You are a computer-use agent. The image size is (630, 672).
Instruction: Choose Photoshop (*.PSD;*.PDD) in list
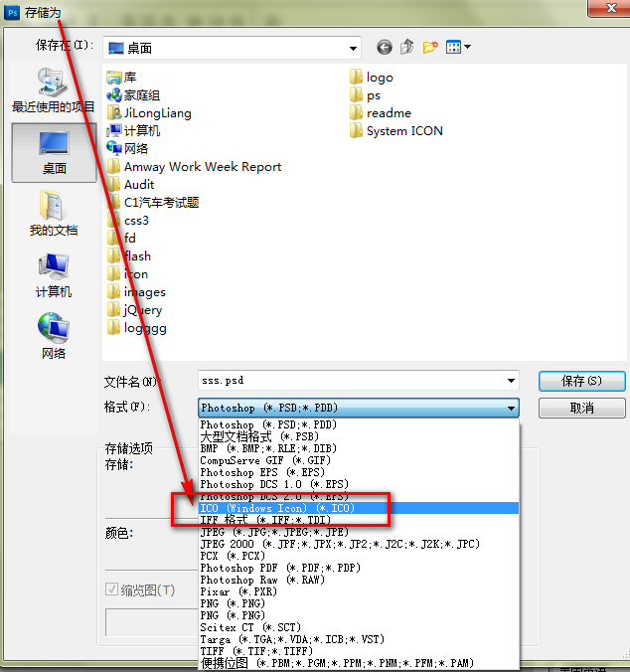coord(359,424)
